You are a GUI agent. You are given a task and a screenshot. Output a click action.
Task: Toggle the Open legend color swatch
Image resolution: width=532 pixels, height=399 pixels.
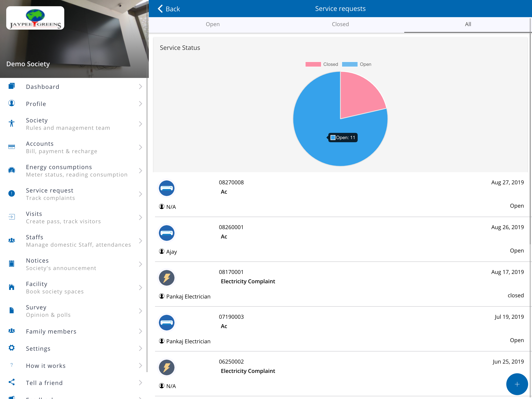click(350, 64)
